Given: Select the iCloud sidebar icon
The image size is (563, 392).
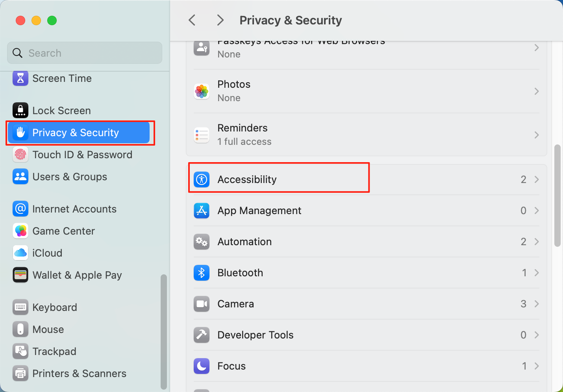Looking at the screenshot, I should tap(20, 253).
